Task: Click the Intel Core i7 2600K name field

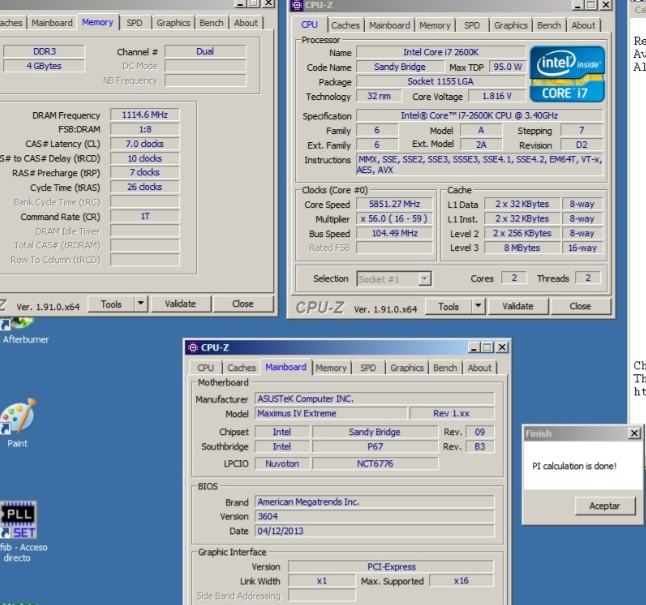Action: (x=441, y=52)
